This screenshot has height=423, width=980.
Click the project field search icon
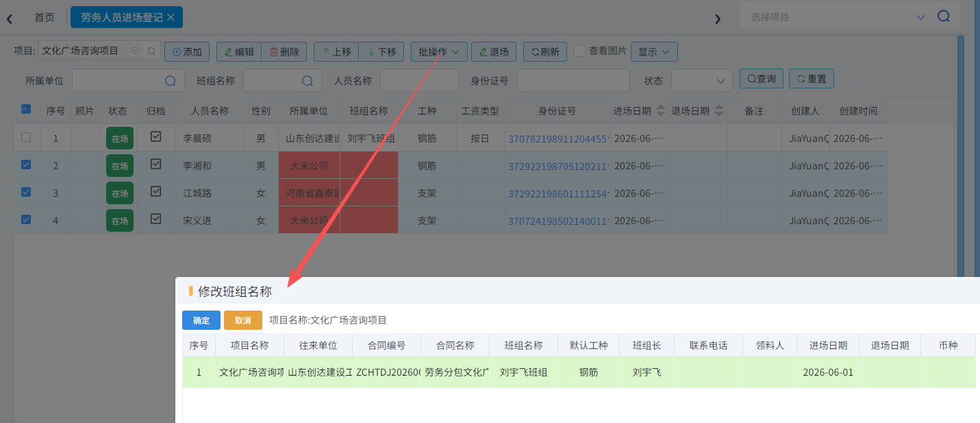tap(151, 51)
